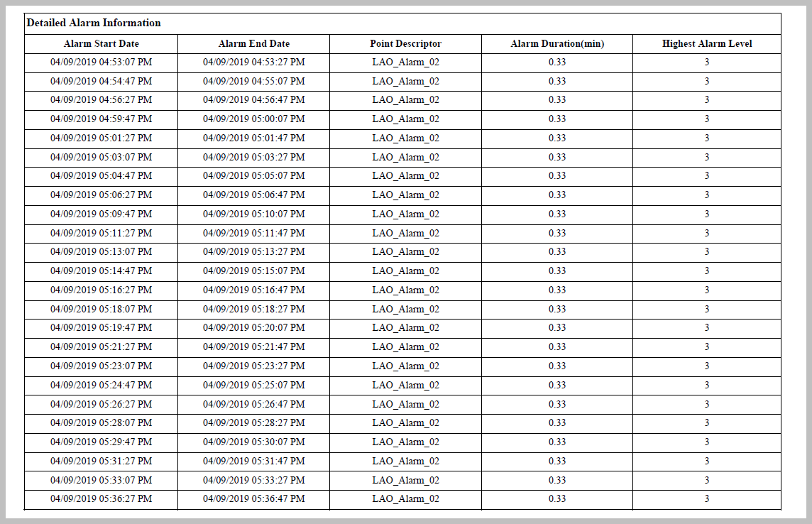Select start date 04/09/2019 04:53:07 PM cell

(x=101, y=62)
